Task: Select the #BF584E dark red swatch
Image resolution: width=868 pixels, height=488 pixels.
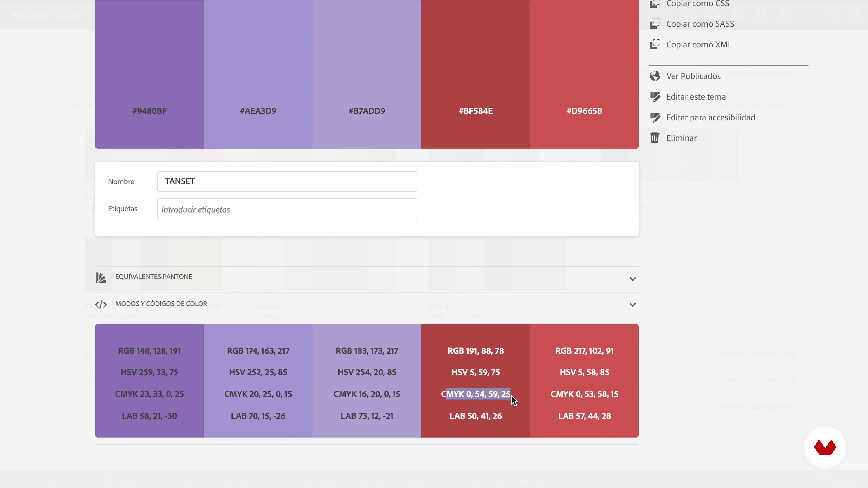Action: (475, 74)
